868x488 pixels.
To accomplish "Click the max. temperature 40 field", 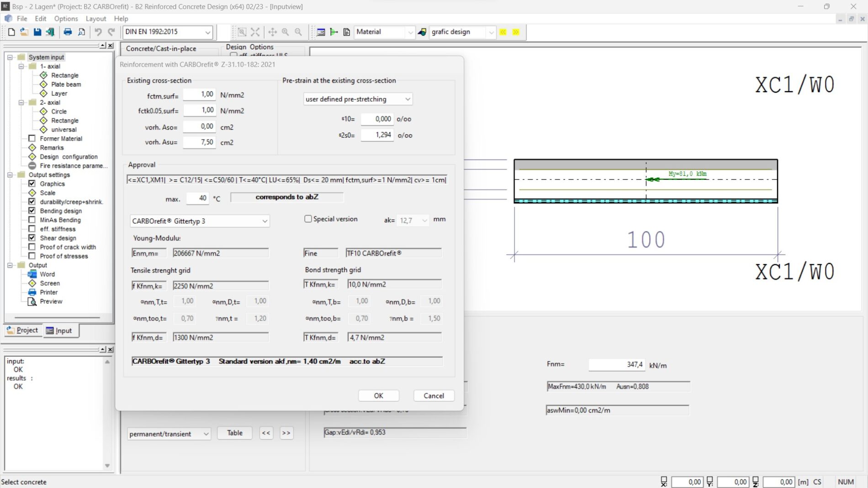I will tap(197, 198).
